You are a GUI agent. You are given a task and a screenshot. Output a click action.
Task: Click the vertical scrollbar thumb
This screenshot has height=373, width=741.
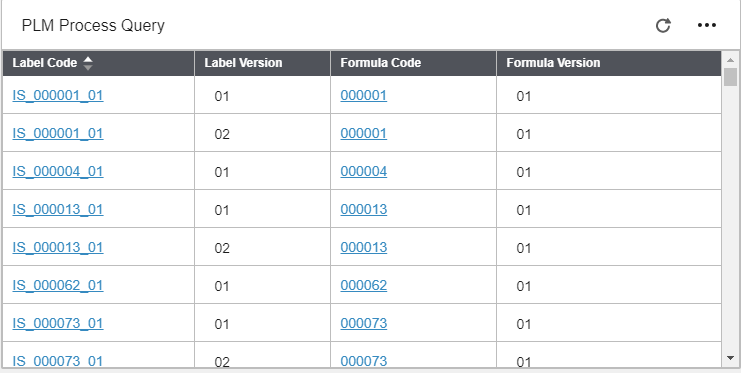pos(731,77)
